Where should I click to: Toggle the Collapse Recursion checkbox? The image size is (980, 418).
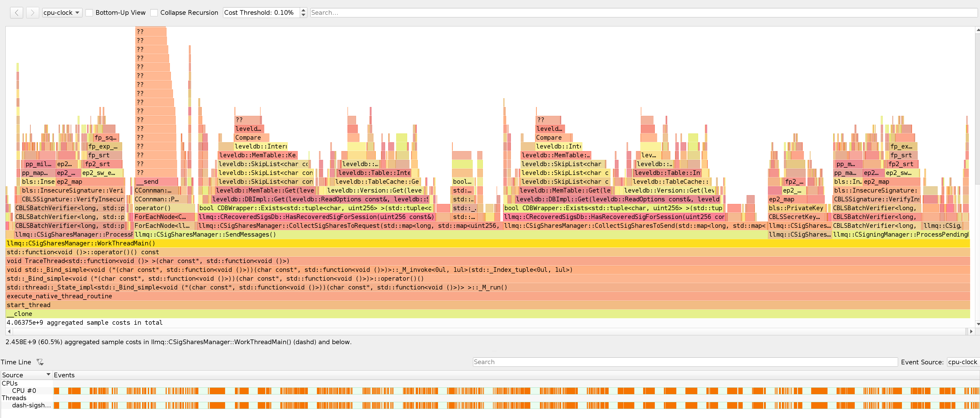tap(154, 12)
